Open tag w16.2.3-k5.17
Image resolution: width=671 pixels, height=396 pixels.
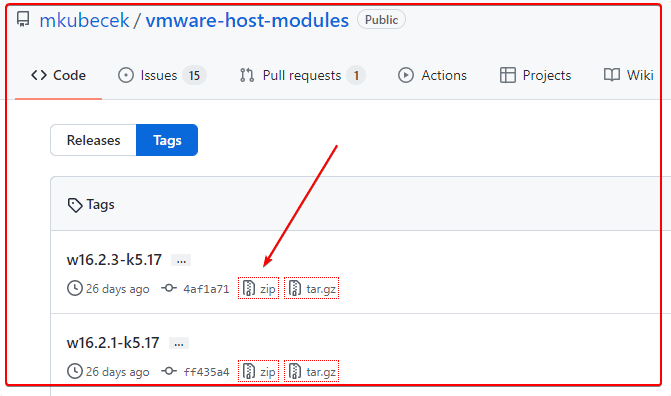[x=114, y=259]
